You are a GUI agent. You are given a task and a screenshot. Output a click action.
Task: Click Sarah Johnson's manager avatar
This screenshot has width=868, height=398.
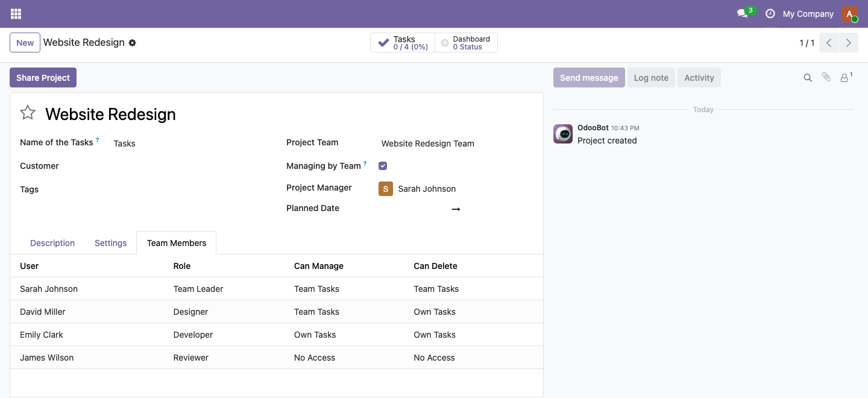[x=386, y=189]
